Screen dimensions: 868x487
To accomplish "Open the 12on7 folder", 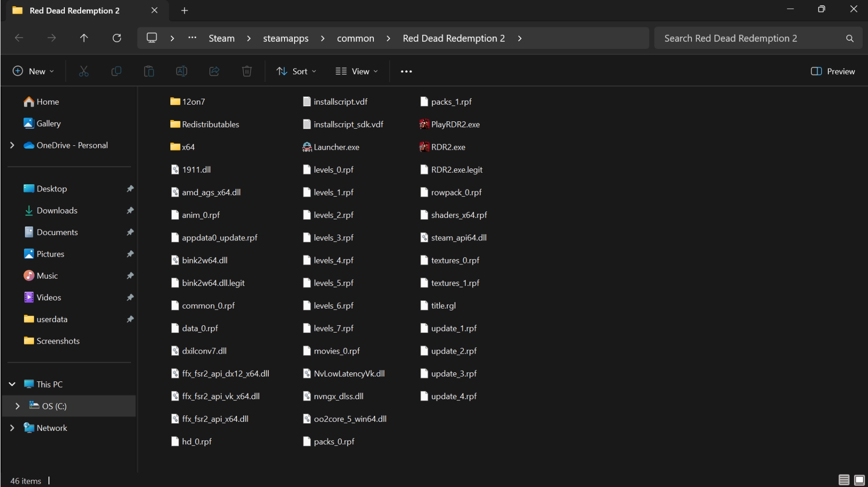I will click(x=188, y=102).
